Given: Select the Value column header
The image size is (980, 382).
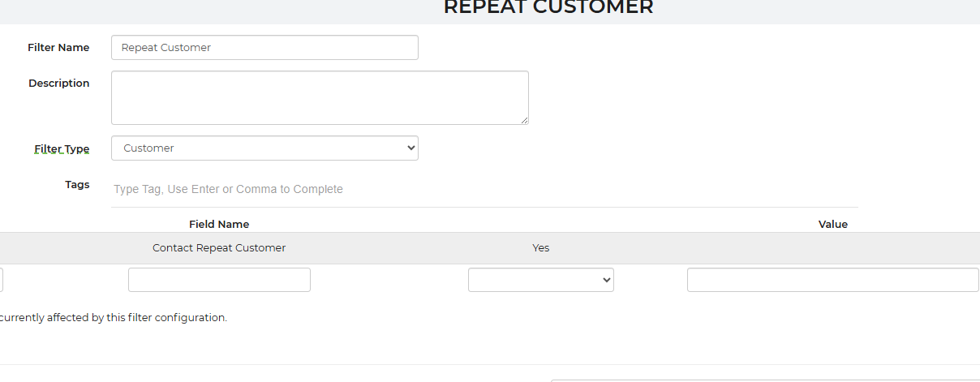Looking at the screenshot, I should (832, 225).
